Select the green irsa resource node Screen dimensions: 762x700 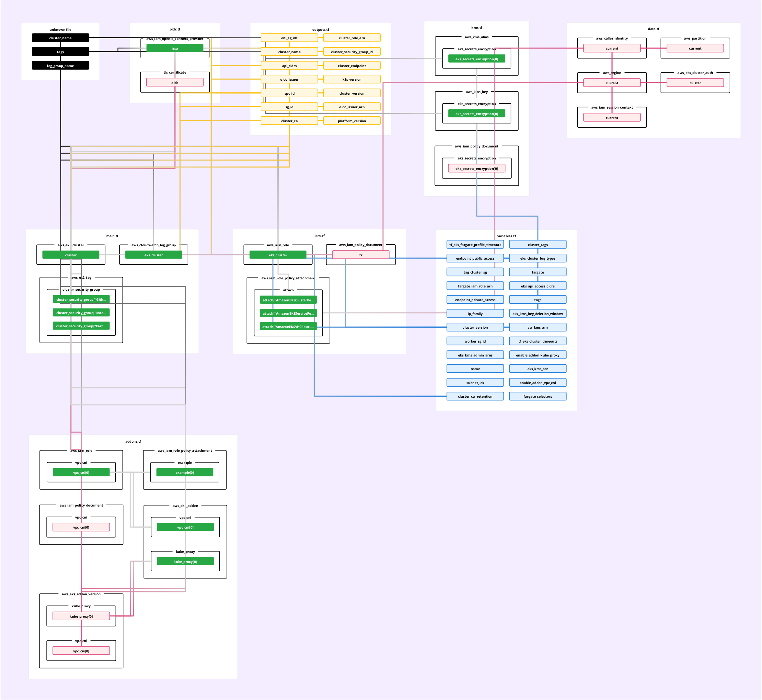pyautogui.click(x=175, y=48)
